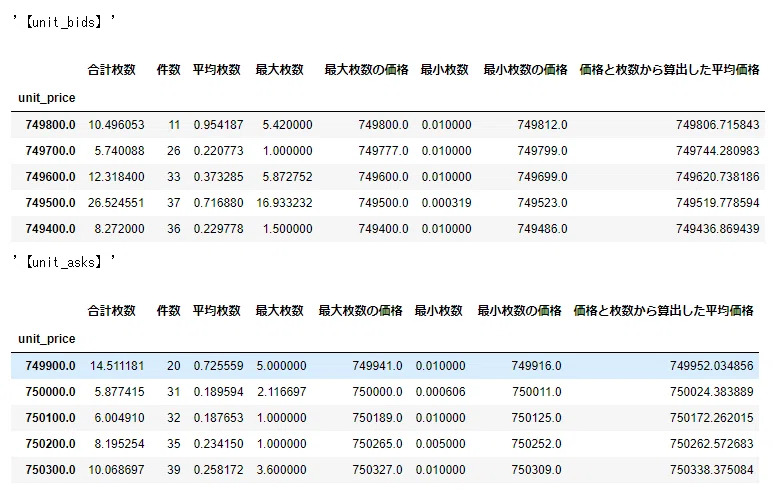Screen dimensions: 773x491
Task: Click min quantity price 749799.0
Action: tap(542, 151)
